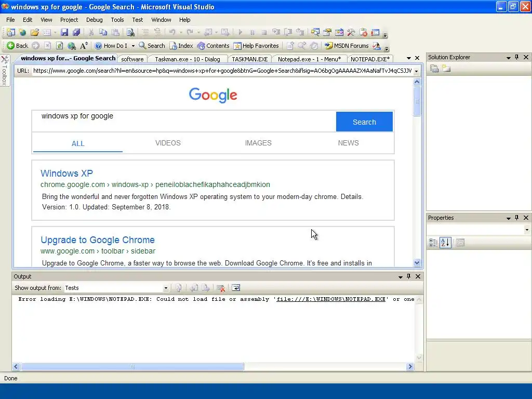
Task: Click the Back green arrow button
Action: coord(17,46)
